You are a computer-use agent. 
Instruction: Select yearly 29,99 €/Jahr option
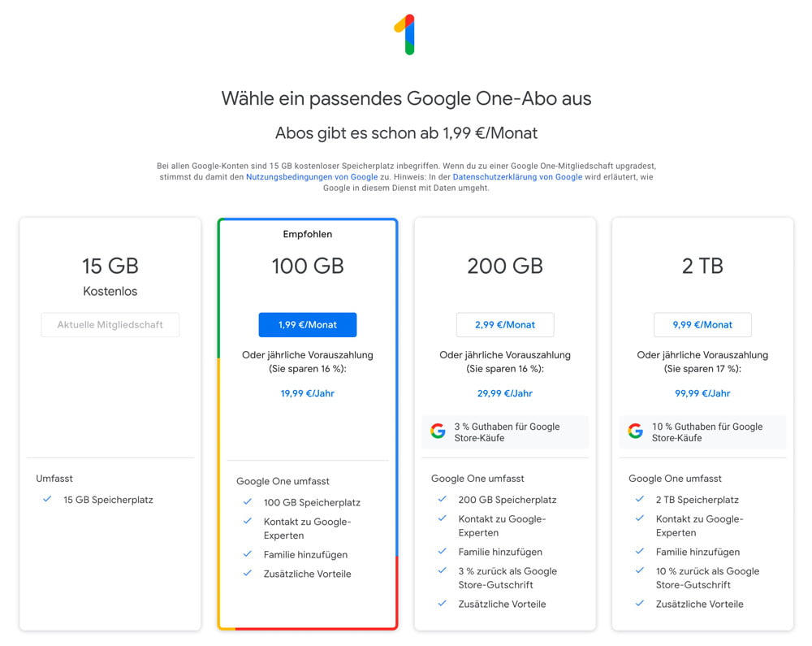(505, 393)
